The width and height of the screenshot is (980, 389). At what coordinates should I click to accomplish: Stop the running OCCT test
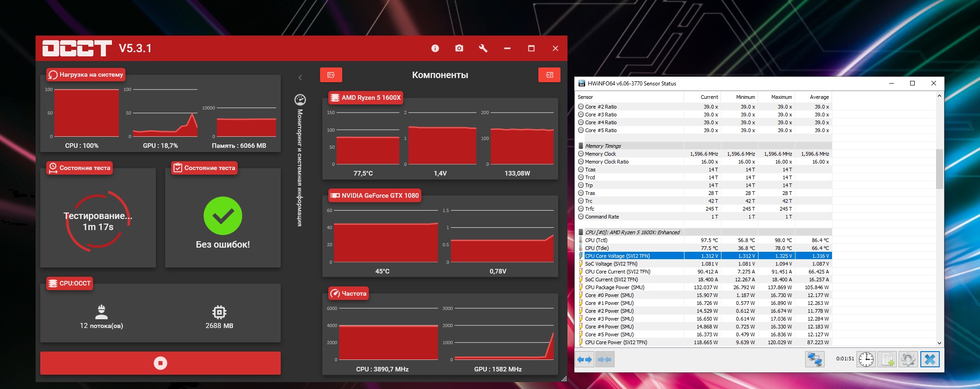pyautogui.click(x=160, y=363)
